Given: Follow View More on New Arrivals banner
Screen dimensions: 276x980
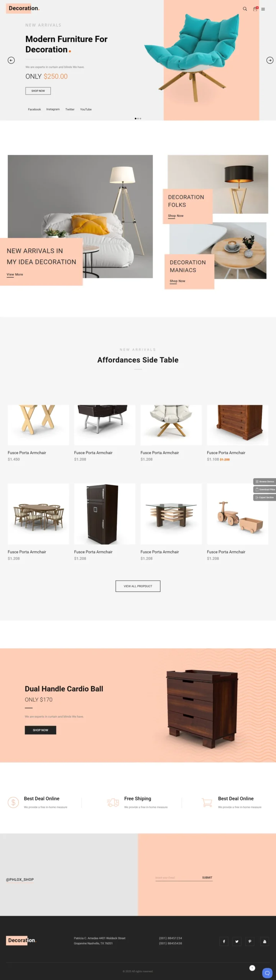Looking at the screenshot, I should 15,274.
